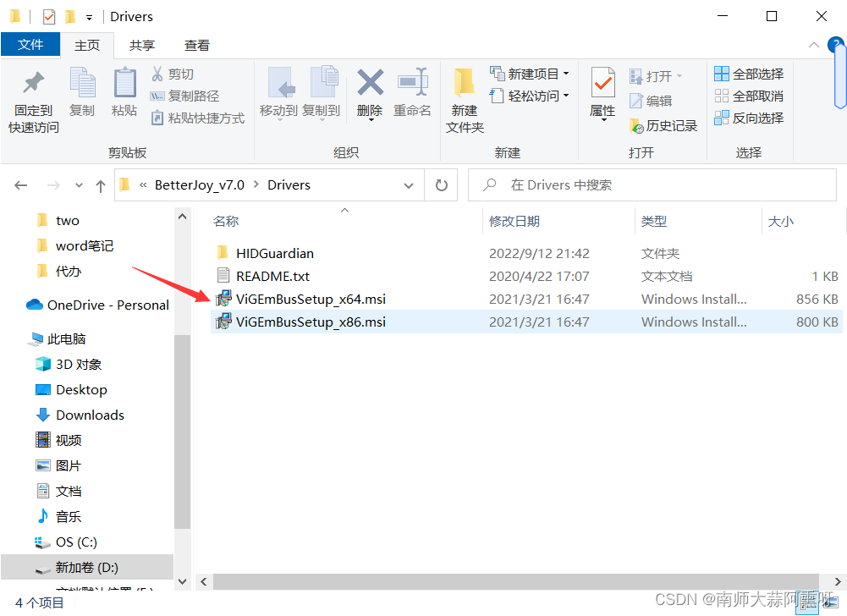The height and width of the screenshot is (616, 847).
Task: Click the title bar properties checkmark icon
Action: coord(49,17)
